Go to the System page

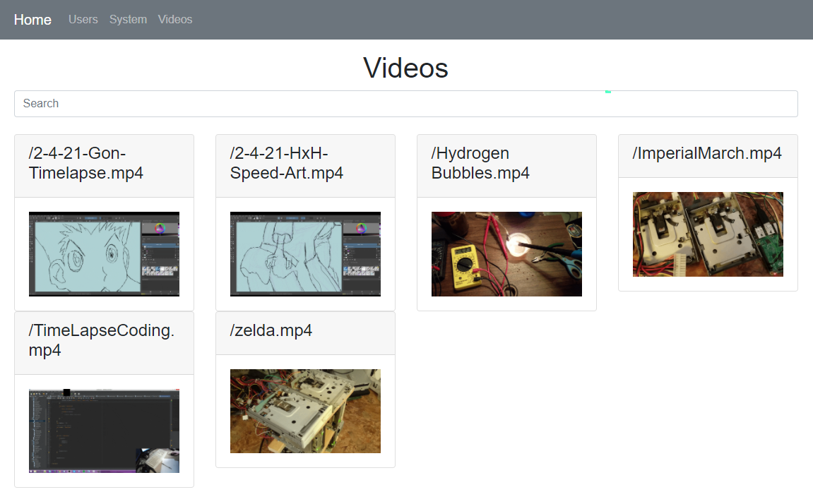click(x=128, y=20)
